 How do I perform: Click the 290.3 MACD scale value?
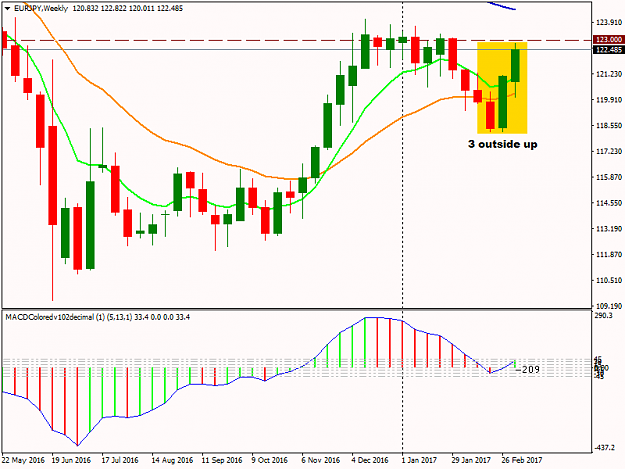604,316
